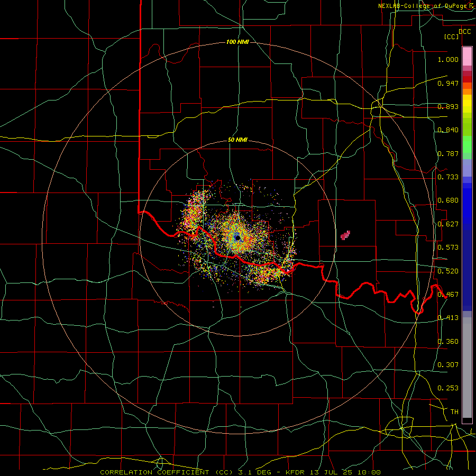476x476 pixels.
Task: Select the 0.307 scale value
Action: pos(448,365)
